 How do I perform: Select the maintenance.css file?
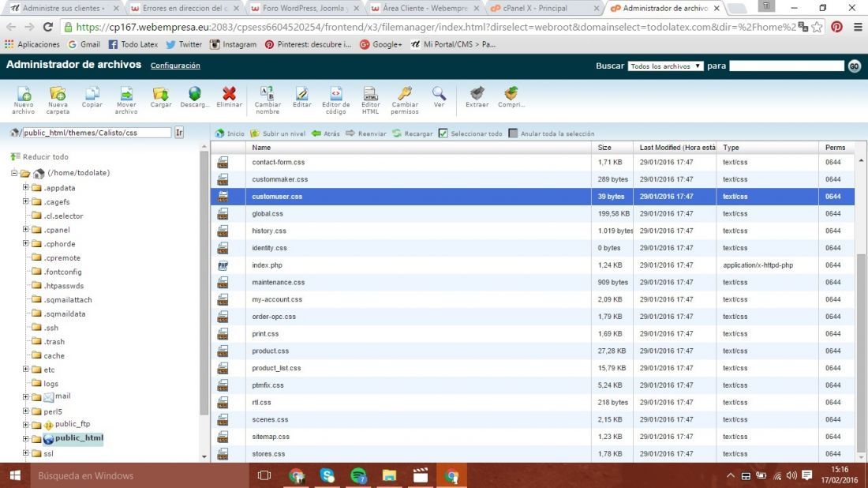533,283
